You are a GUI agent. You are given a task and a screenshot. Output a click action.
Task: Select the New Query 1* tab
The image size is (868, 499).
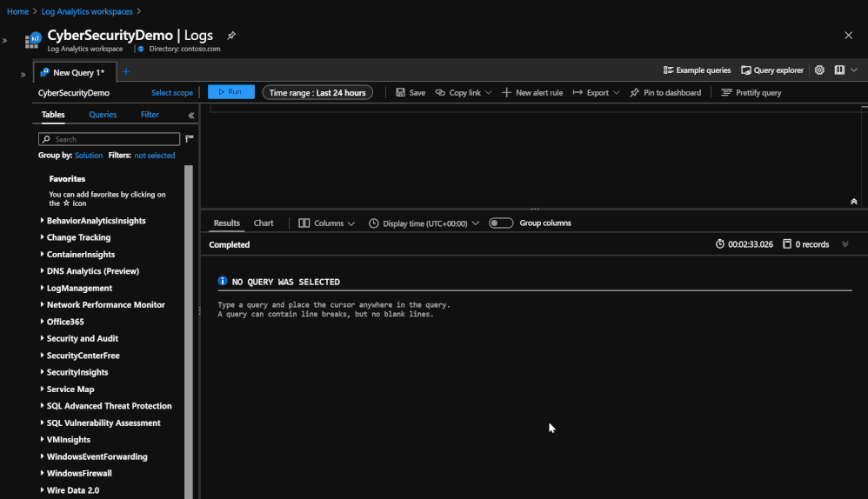point(75,72)
